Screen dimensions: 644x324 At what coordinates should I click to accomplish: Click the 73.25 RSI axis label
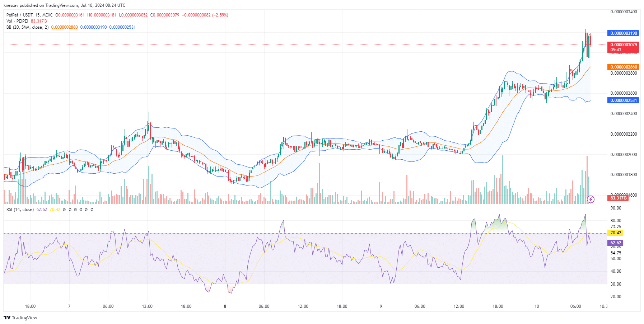616,227
